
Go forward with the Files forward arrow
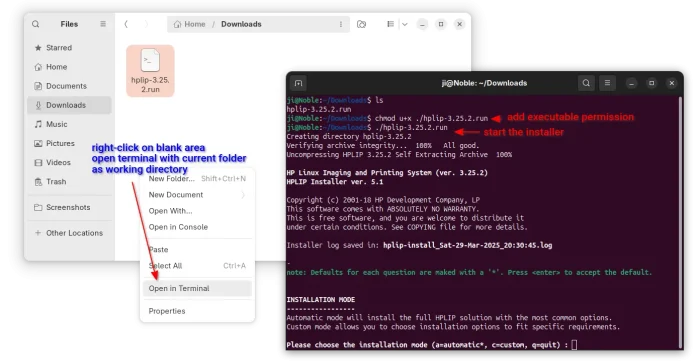click(146, 24)
